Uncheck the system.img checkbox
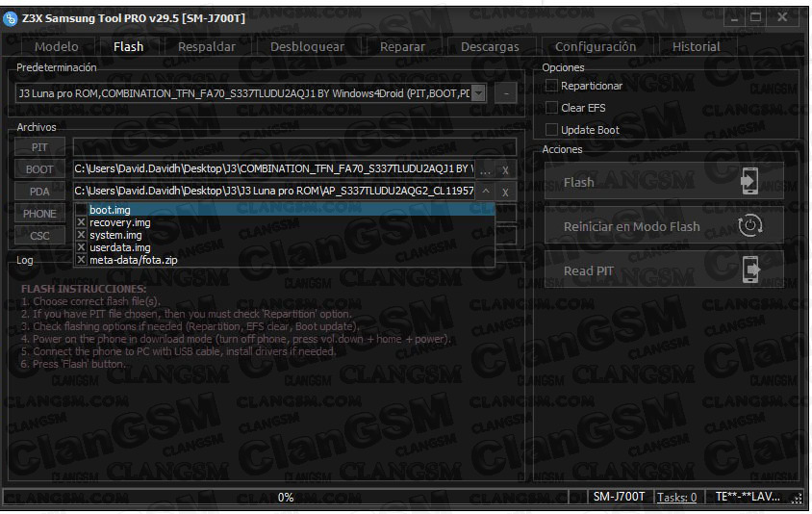The width and height of the screenshot is (812, 514). point(82,235)
